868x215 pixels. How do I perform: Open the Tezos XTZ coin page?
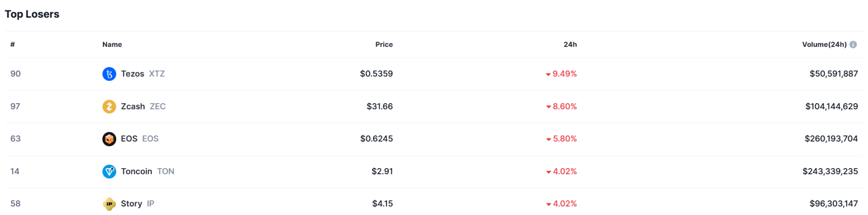142,74
